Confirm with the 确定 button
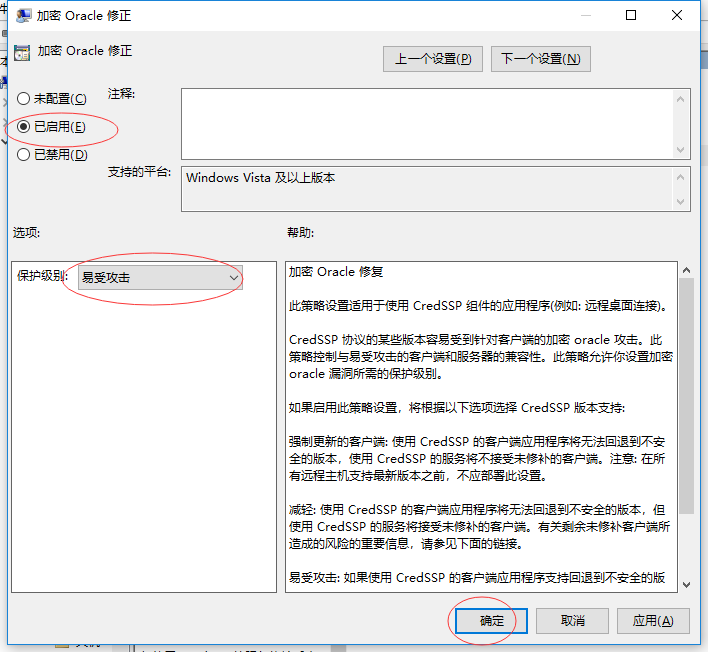 (492, 621)
